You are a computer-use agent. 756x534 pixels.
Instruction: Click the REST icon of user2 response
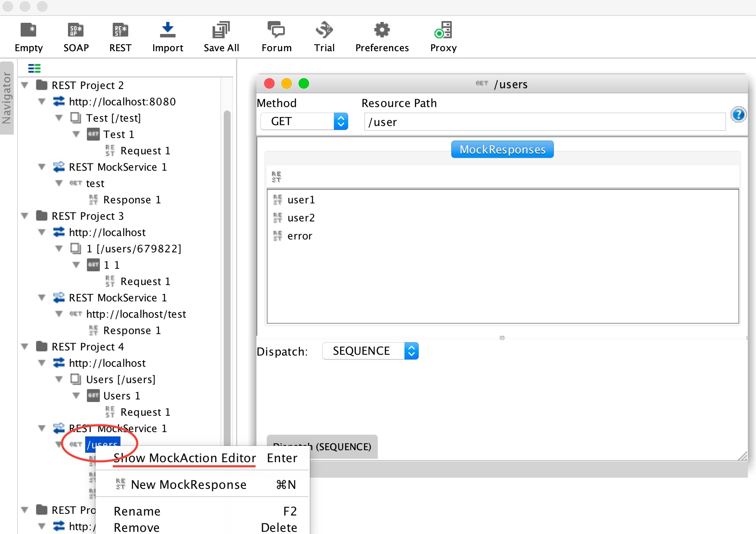tap(278, 218)
